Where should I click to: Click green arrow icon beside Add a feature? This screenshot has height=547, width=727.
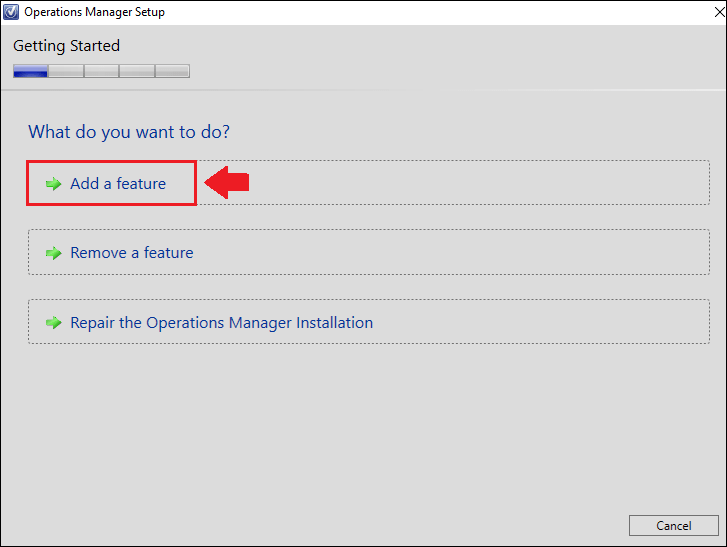click(x=53, y=184)
